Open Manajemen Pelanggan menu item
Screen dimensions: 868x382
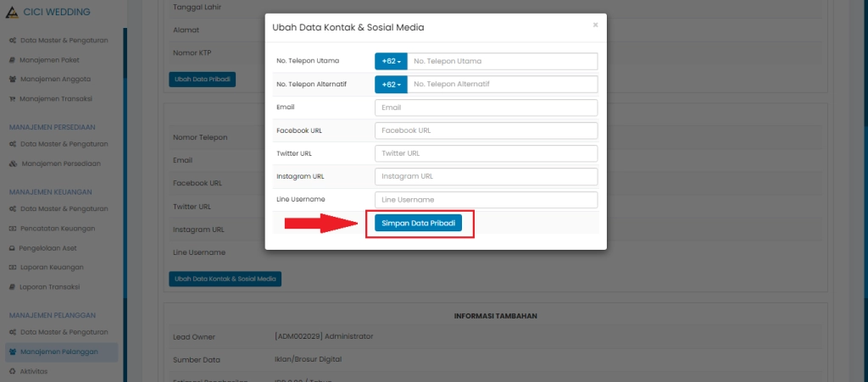pos(59,352)
